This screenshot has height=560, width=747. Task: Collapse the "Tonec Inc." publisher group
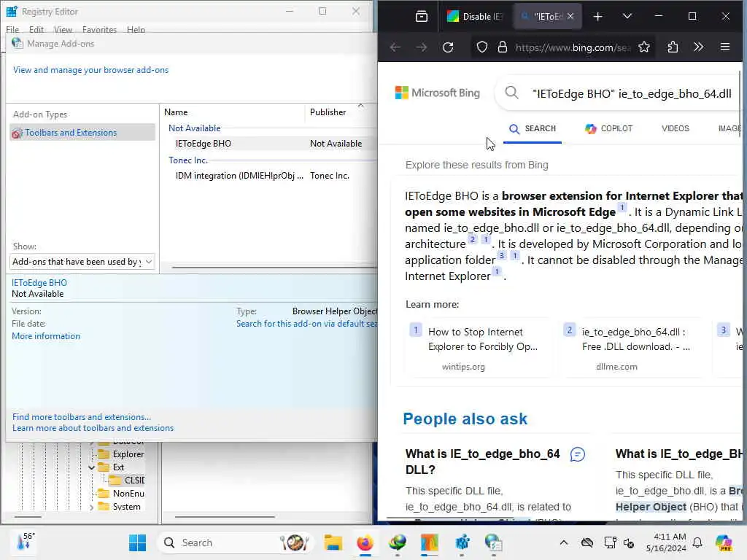188,160
